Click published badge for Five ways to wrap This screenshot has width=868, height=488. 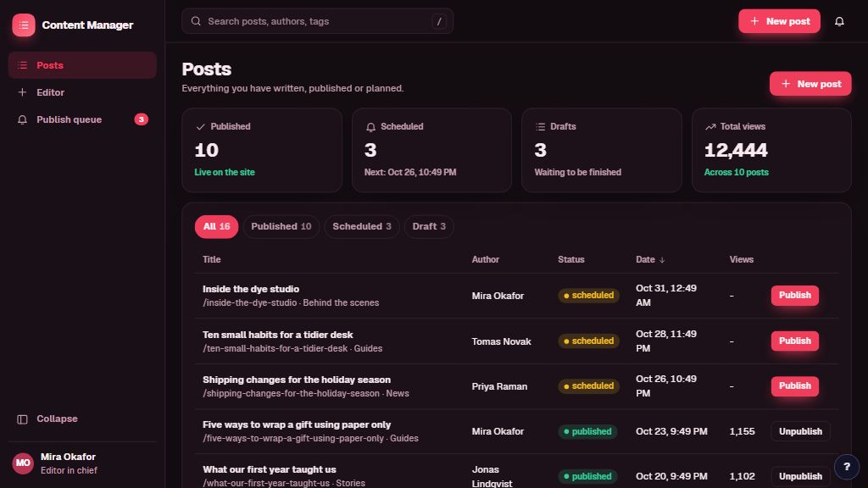pos(587,431)
